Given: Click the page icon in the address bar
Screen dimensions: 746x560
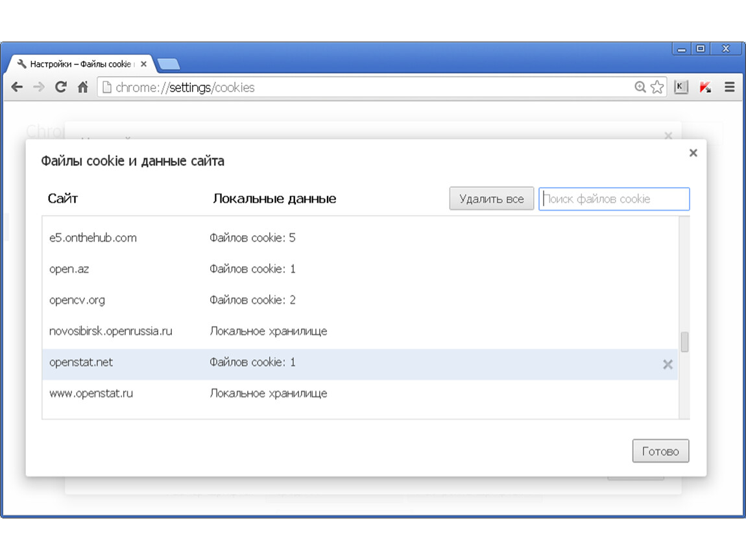Looking at the screenshot, I should [x=107, y=87].
